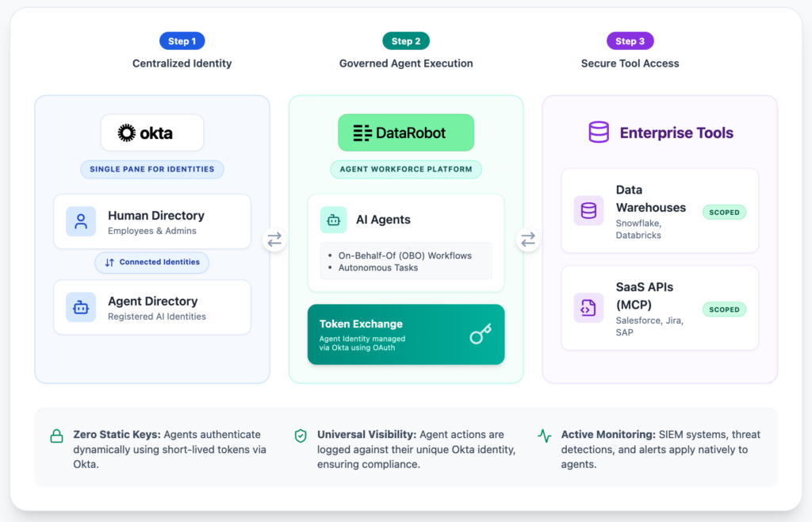This screenshot has width=812, height=522.
Task: Select the Universal Visibility shield icon
Action: 301,436
